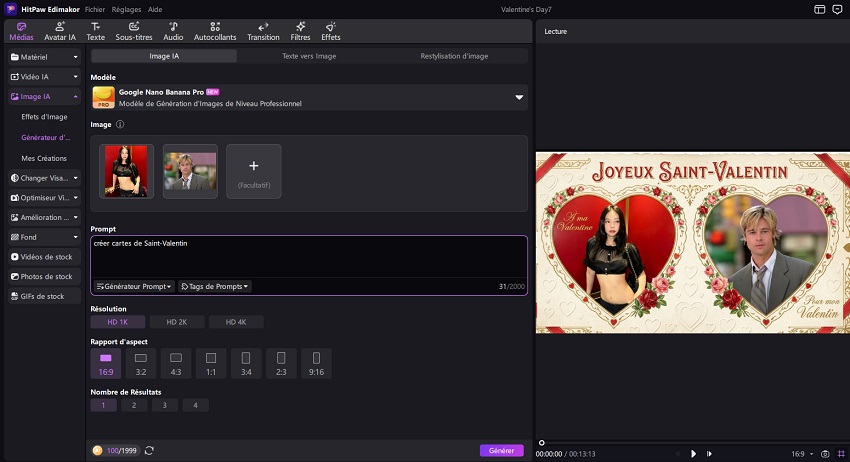The image size is (850, 462).
Task: Expand the Vidéo IA sidebar section
Action: tap(44, 77)
